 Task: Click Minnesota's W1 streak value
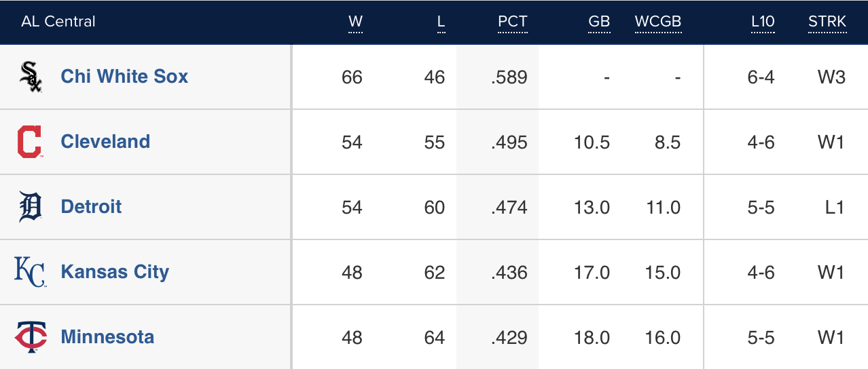click(x=831, y=338)
